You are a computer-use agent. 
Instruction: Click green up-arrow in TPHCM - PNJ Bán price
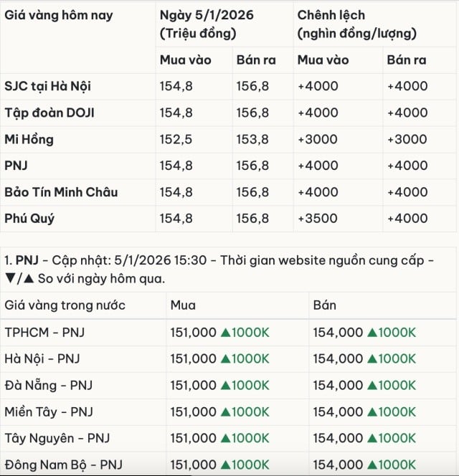point(372,333)
